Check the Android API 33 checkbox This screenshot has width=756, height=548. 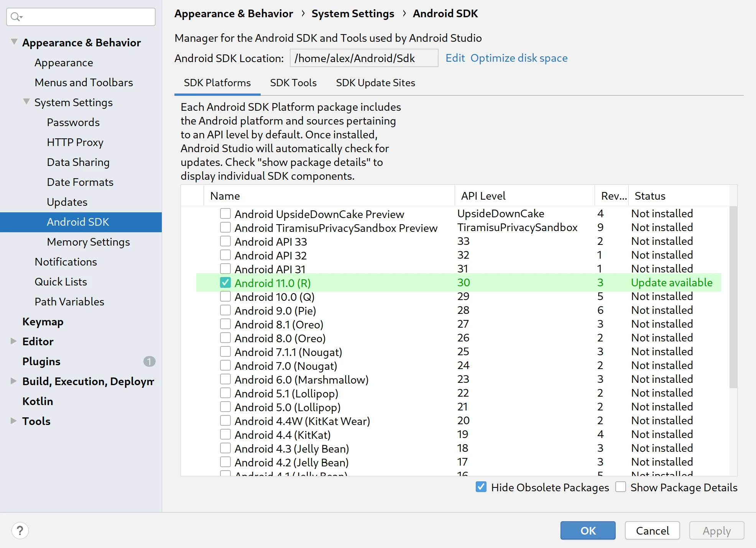(x=225, y=241)
